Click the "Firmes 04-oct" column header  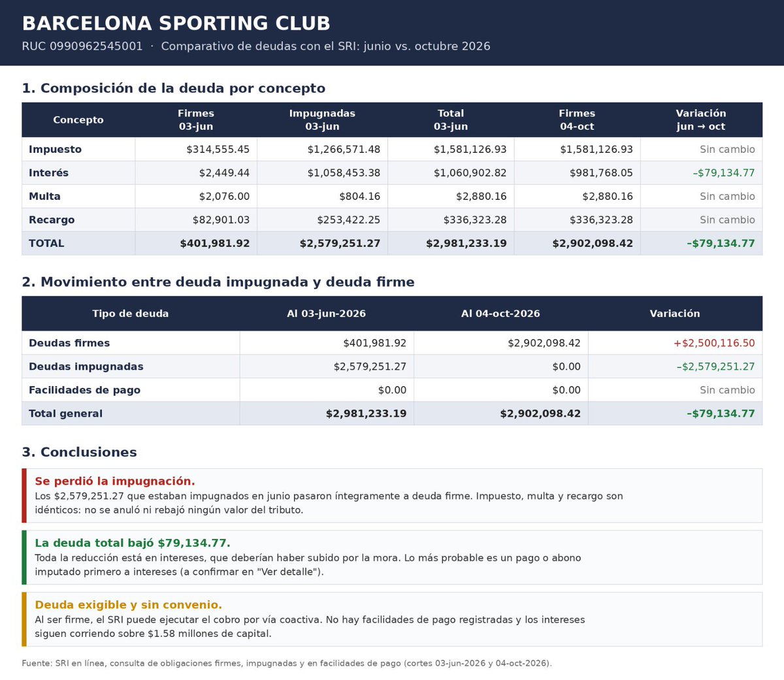click(x=577, y=120)
